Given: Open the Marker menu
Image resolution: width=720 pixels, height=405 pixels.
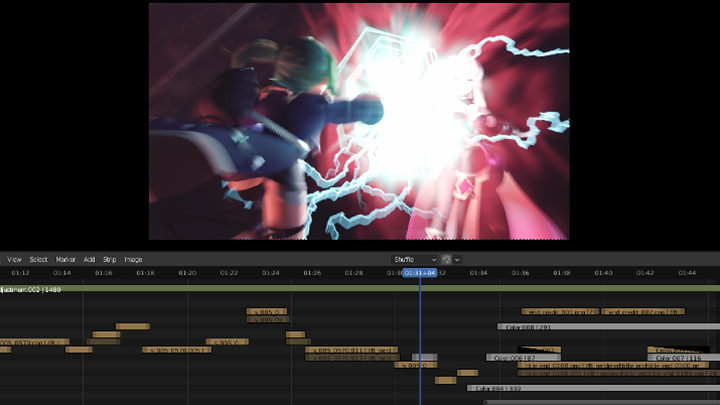Looking at the screenshot, I should click(65, 259).
